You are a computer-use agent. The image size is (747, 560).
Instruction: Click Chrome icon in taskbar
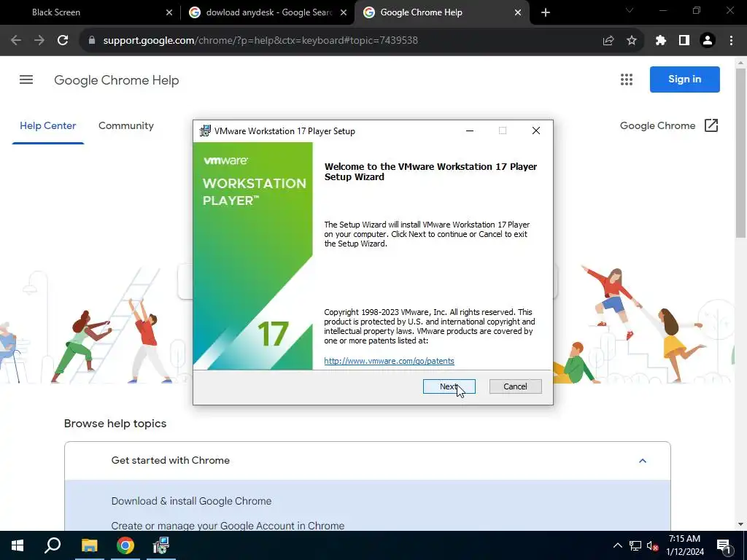pos(125,545)
